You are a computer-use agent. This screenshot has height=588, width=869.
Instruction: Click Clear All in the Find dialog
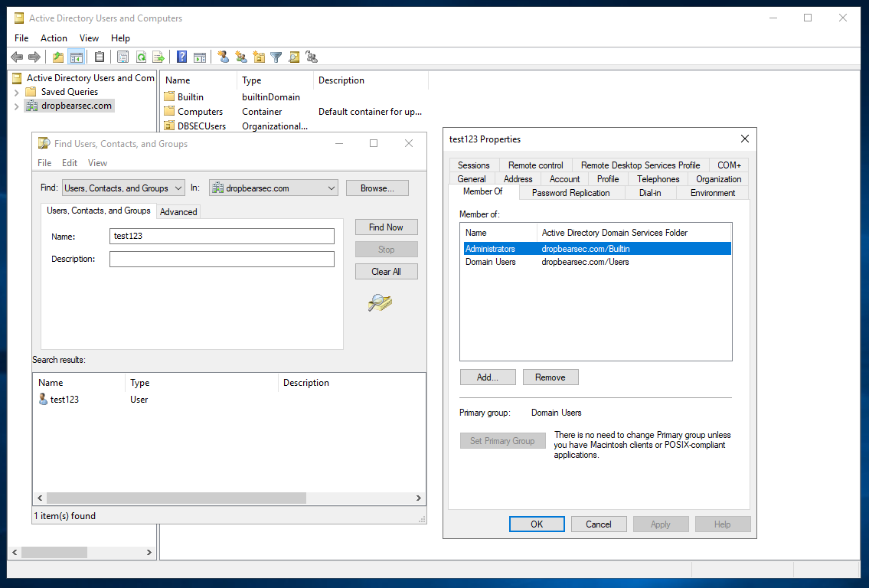coord(387,272)
